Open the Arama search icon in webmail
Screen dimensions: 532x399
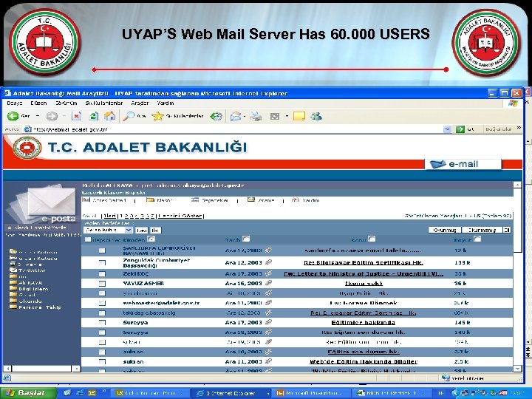coord(251,199)
